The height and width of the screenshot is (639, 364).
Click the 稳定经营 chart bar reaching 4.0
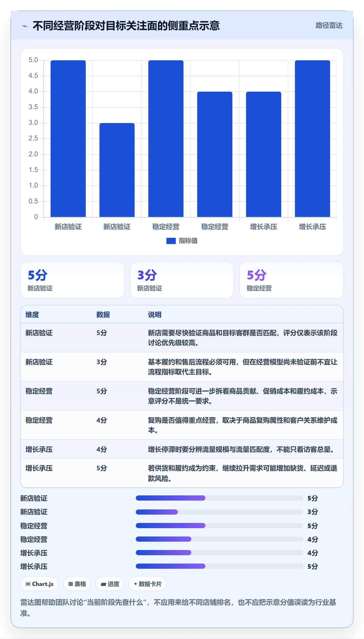(215, 154)
